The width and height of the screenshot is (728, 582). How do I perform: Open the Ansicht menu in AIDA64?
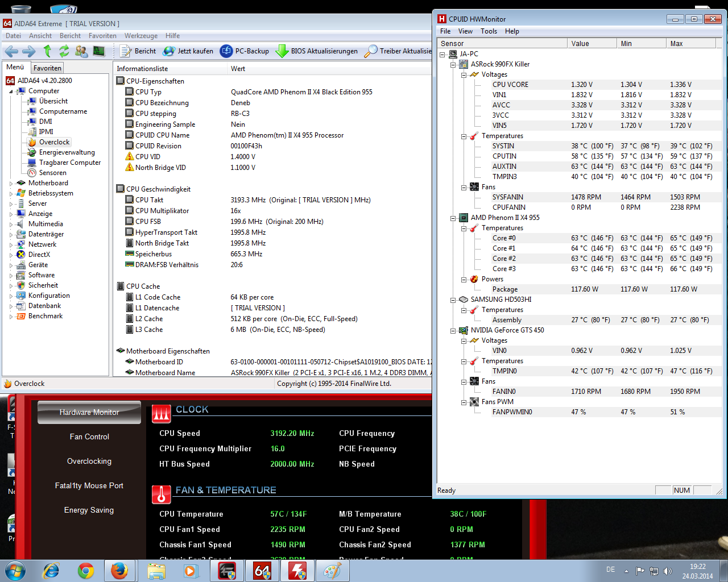[40, 36]
